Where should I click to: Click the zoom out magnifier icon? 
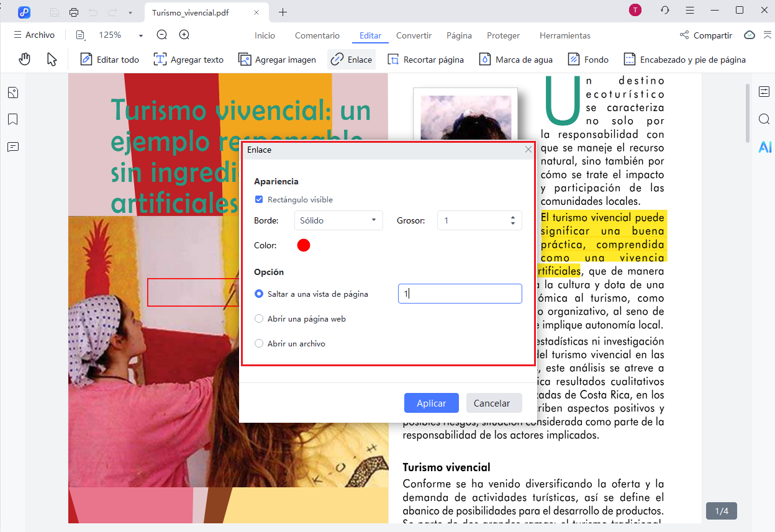(162, 35)
